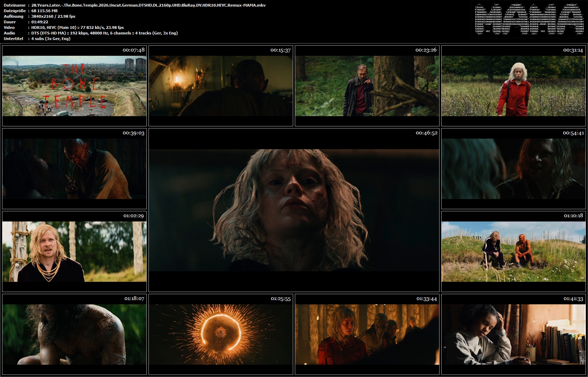
Task: Open the forest frame stamped 00:23:26
Action: click(367, 86)
